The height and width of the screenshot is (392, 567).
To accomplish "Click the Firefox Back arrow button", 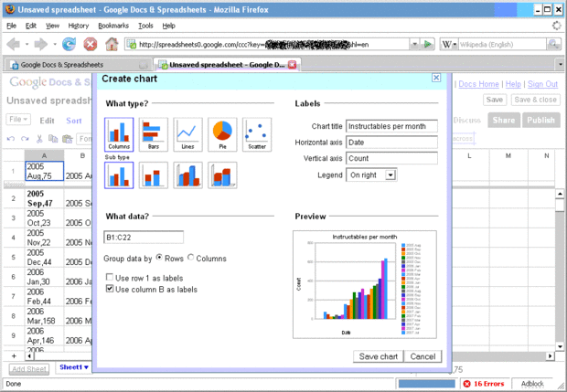I will coord(14,45).
